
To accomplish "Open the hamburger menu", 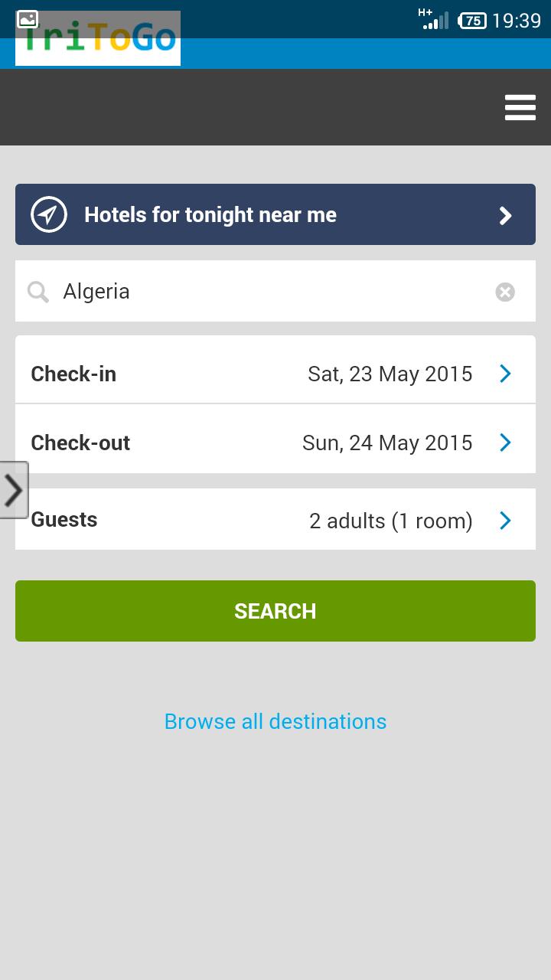I will pos(520,108).
